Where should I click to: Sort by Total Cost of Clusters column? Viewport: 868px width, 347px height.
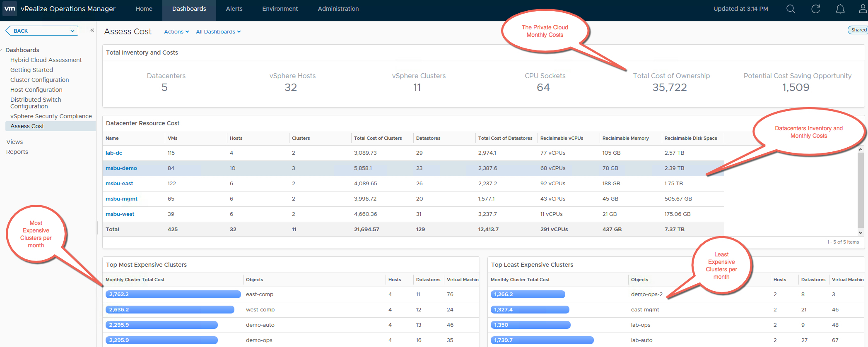point(378,138)
